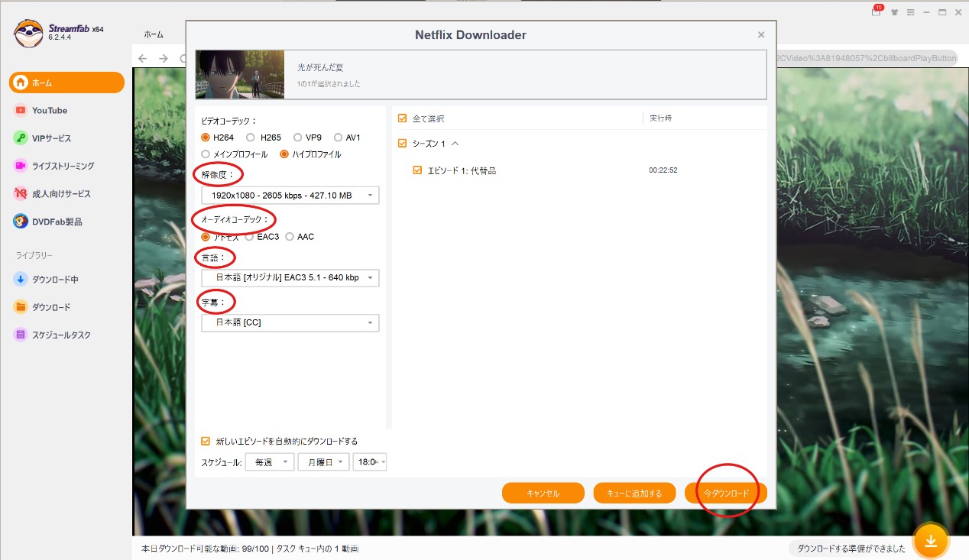Click the URL address bar
969x560 pixels.
coord(865,58)
